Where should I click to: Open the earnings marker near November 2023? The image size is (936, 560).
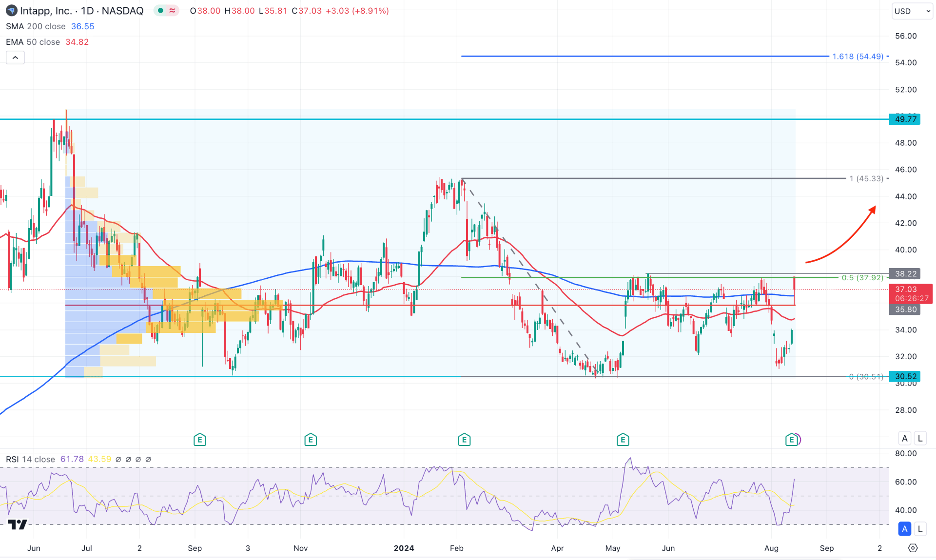(x=311, y=440)
